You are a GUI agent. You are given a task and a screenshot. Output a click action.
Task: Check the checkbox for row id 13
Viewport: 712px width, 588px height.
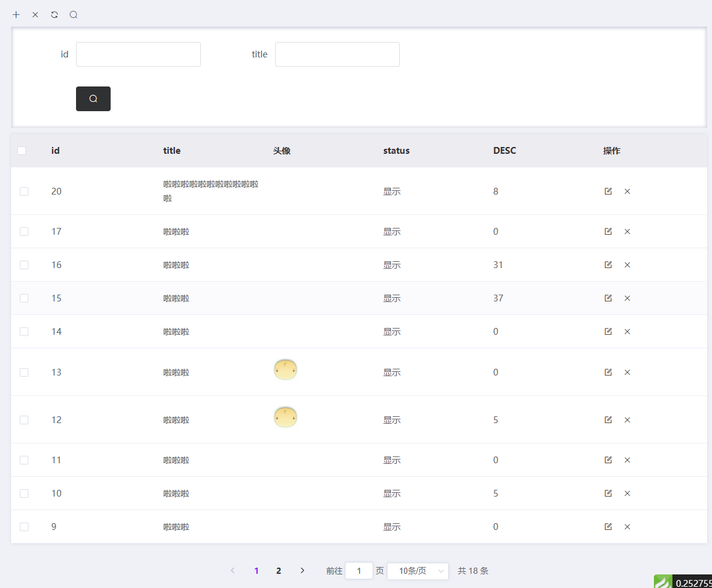(24, 372)
